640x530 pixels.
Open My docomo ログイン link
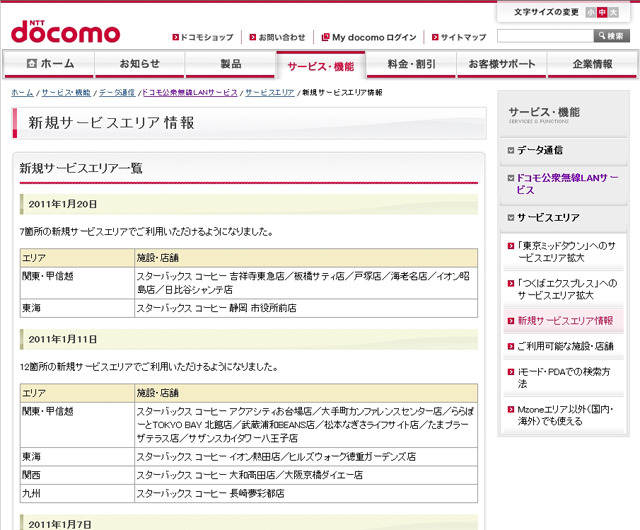point(374,37)
